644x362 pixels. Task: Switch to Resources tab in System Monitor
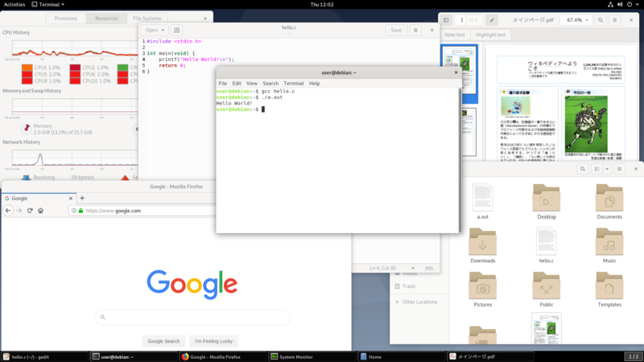pyautogui.click(x=106, y=18)
